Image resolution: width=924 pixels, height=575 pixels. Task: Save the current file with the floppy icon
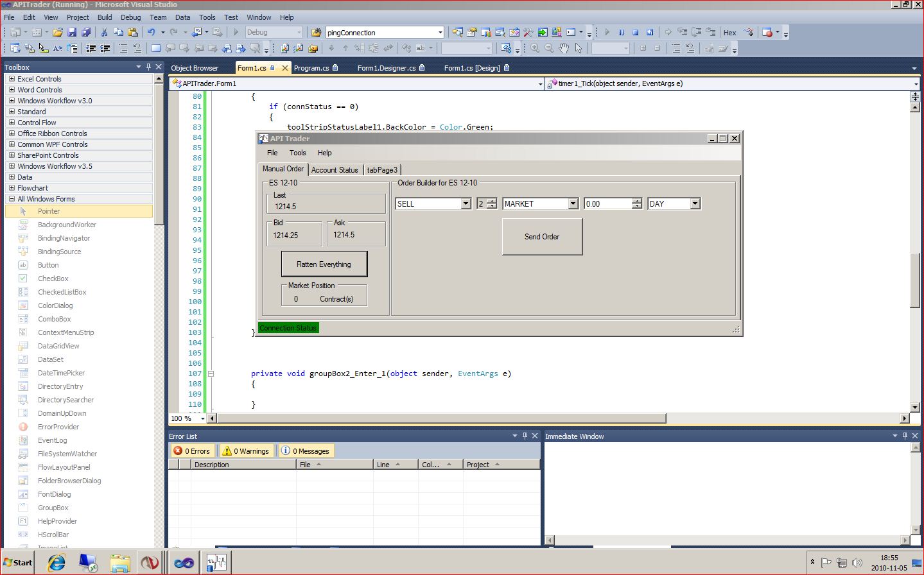click(72, 32)
